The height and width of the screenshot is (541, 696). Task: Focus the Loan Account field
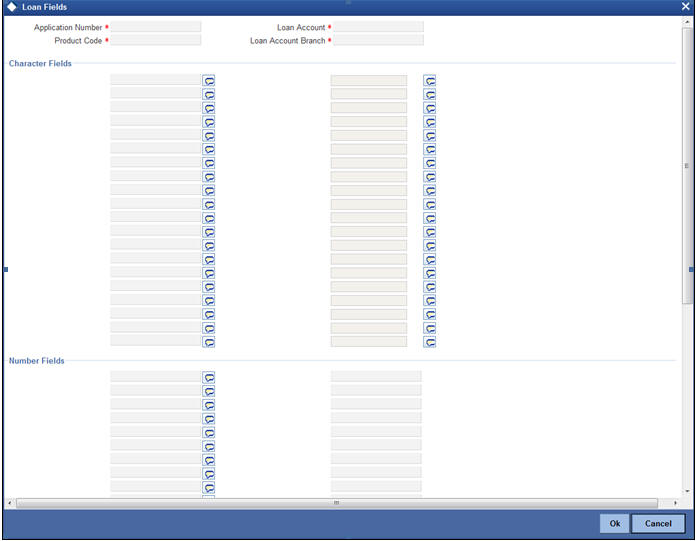[x=379, y=27]
